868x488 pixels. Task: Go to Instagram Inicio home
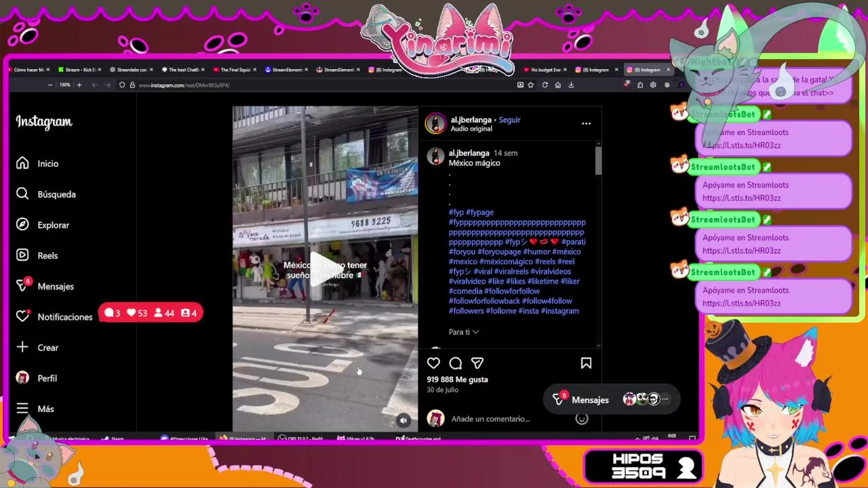(x=38, y=163)
